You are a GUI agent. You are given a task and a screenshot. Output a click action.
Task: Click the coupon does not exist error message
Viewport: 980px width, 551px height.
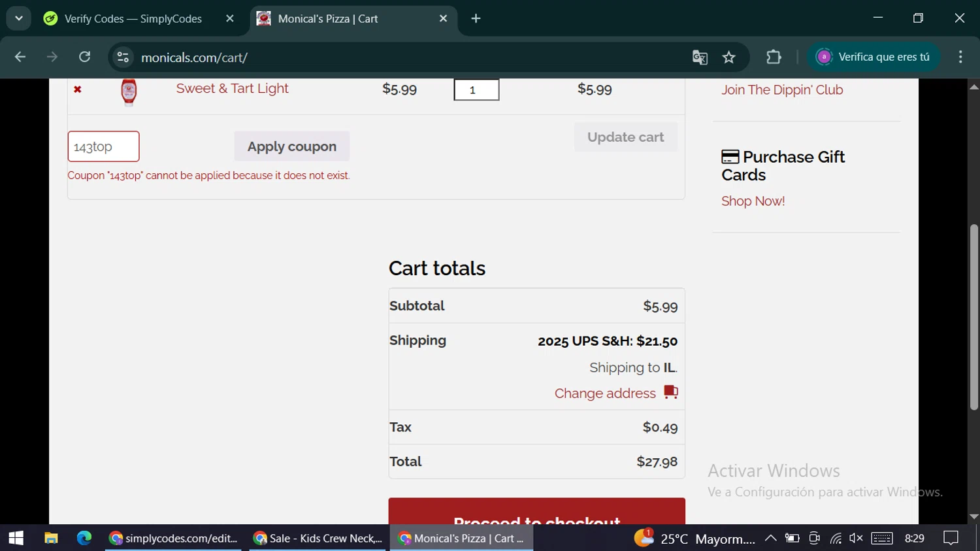tap(209, 175)
